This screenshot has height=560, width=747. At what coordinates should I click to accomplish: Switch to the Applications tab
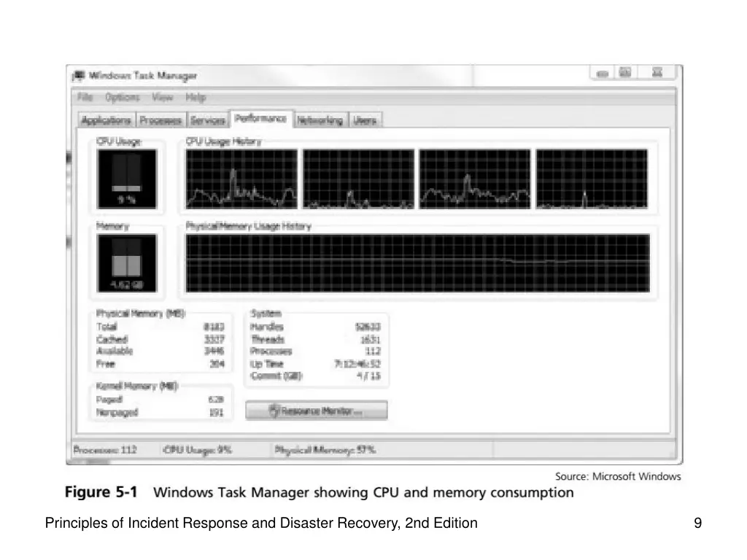[107, 120]
